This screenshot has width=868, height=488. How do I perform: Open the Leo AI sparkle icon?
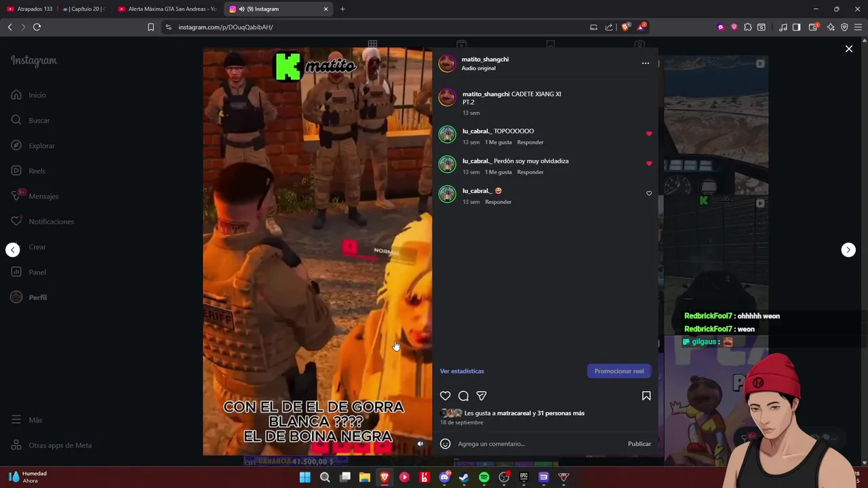point(831,27)
